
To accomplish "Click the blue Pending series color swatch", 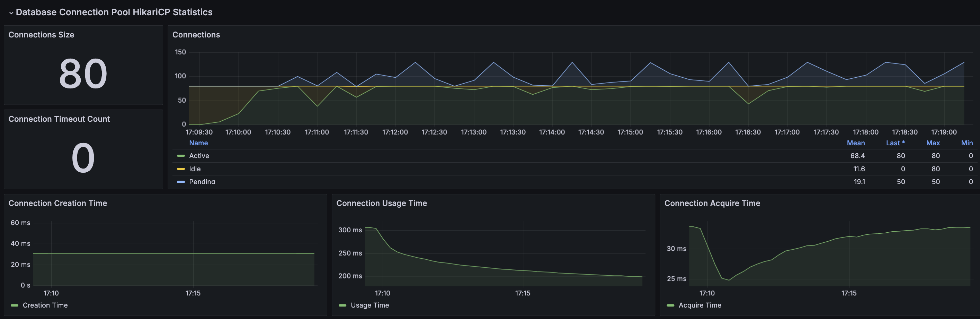I will (x=181, y=182).
